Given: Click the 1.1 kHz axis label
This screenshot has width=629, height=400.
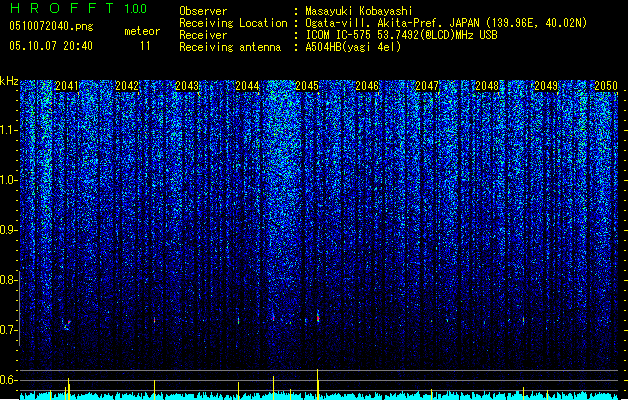Looking at the screenshot, I should tap(9, 130).
